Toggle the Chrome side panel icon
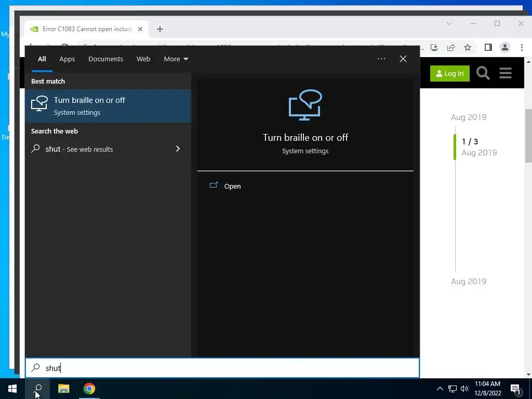This screenshot has height=399, width=532. [x=488, y=47]
